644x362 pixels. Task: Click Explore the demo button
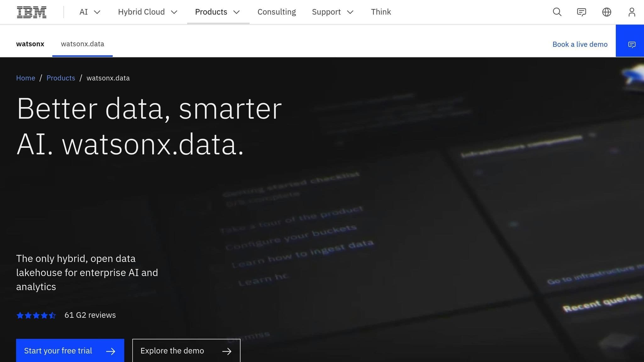(x=186, y=351)
